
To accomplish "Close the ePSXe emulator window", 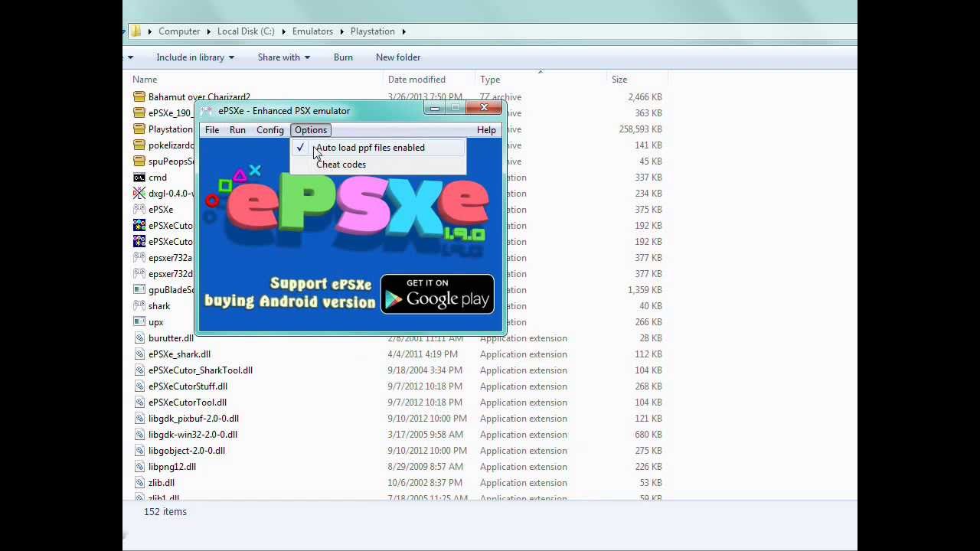I will [x=484, y=108].
